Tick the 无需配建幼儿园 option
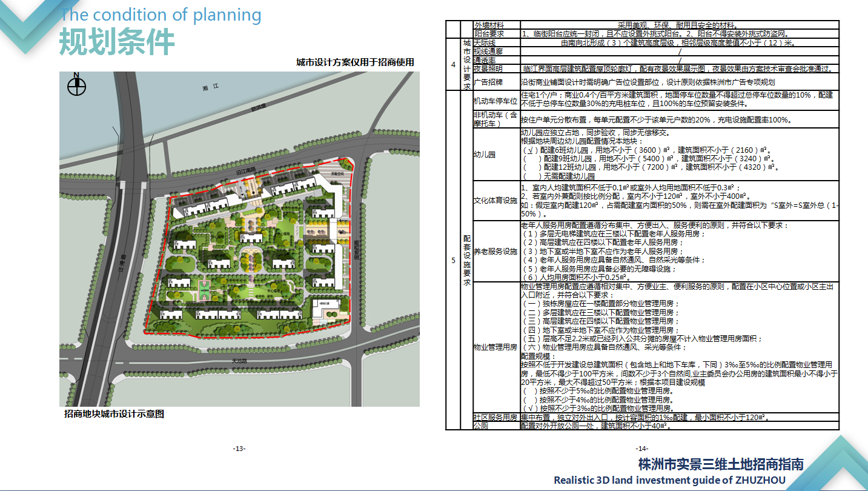 (530, 176)
